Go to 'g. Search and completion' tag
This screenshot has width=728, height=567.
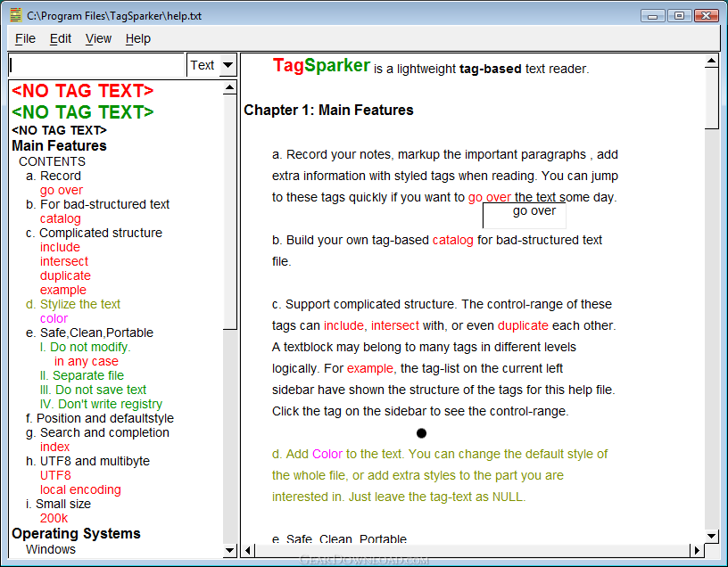(x=97, y=432)
